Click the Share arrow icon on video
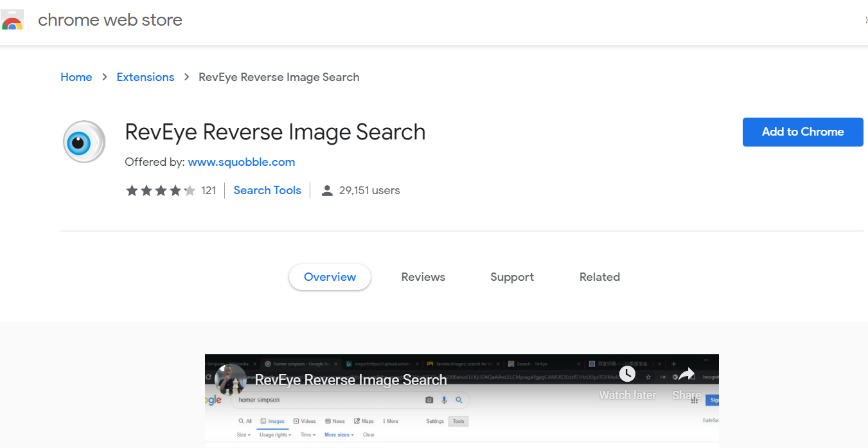 687,374
